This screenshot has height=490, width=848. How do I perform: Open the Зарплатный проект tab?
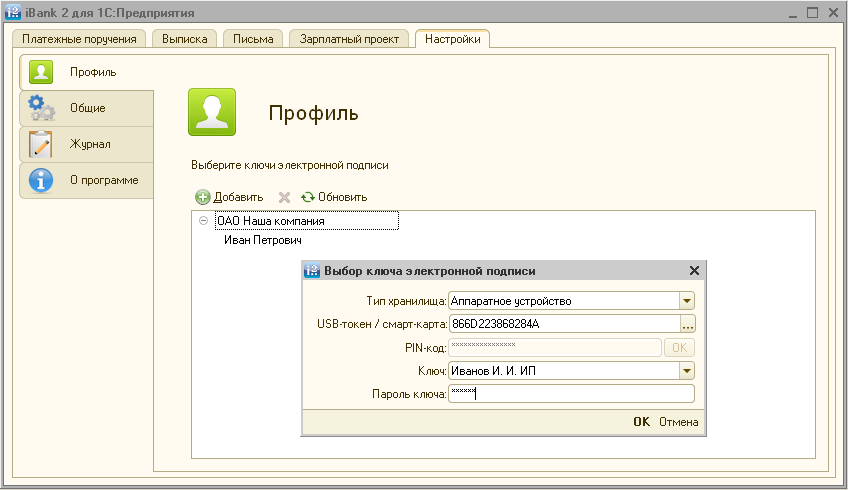pos(350,39)
